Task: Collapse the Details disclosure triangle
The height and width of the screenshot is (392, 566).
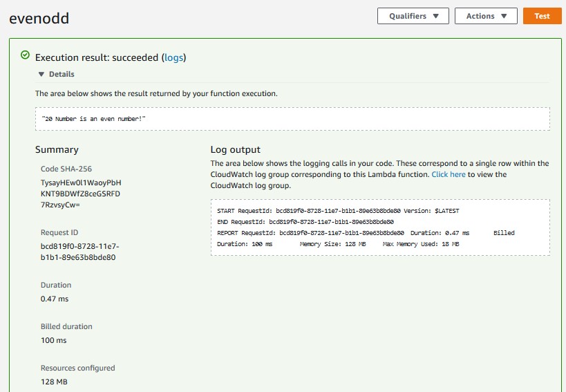Action: coord(41,75)
